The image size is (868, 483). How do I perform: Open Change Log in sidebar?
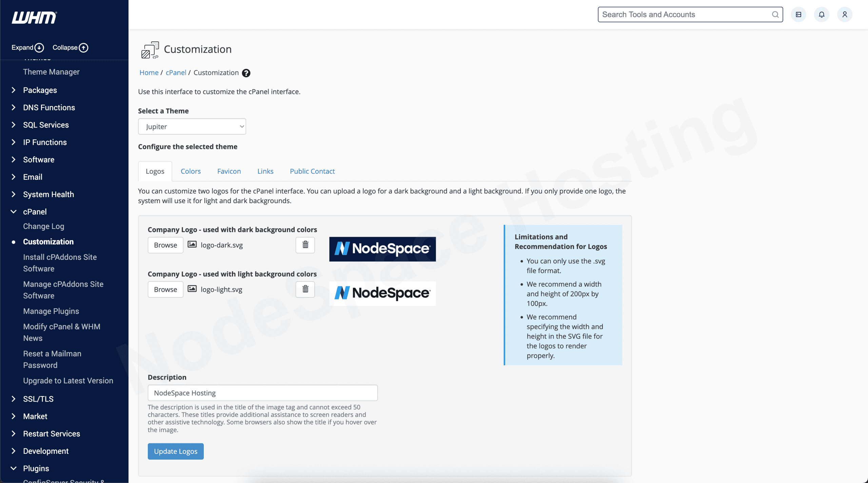(x=44, y=226)
